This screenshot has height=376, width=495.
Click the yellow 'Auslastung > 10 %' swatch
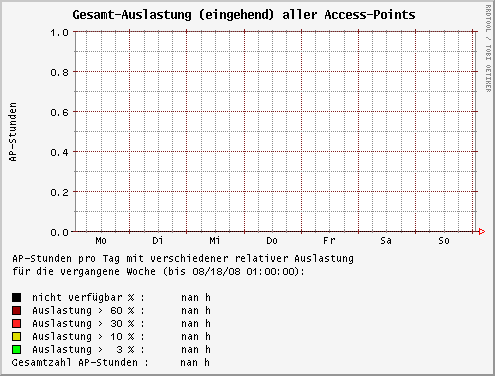pos(16,336)
